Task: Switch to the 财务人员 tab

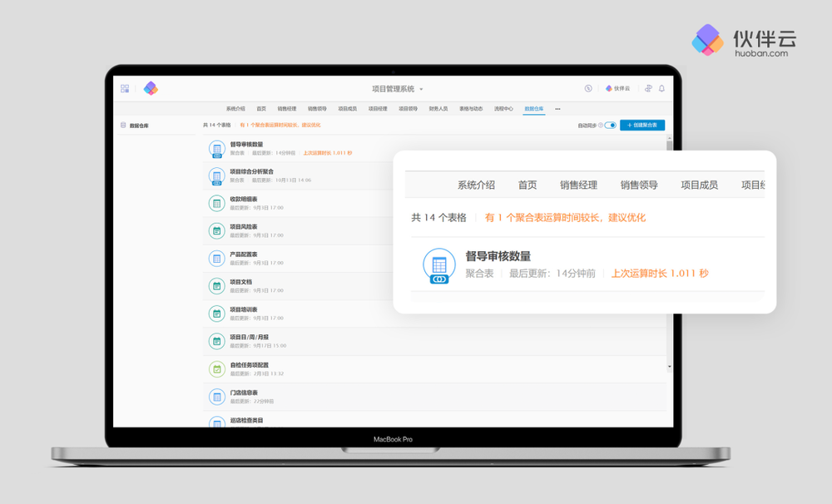Action: pyautogui.click(x=438, y=109)
